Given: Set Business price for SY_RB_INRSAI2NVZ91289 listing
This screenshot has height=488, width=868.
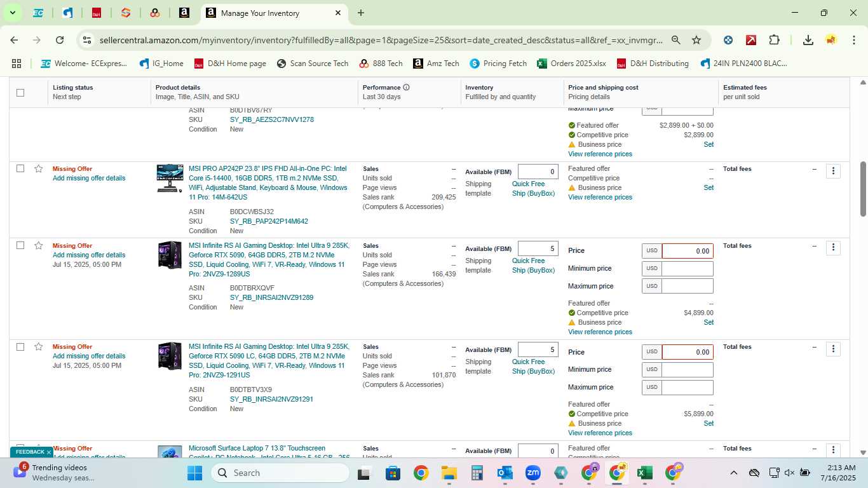Looking at the screenshot, I should click(x=709, y=322).
